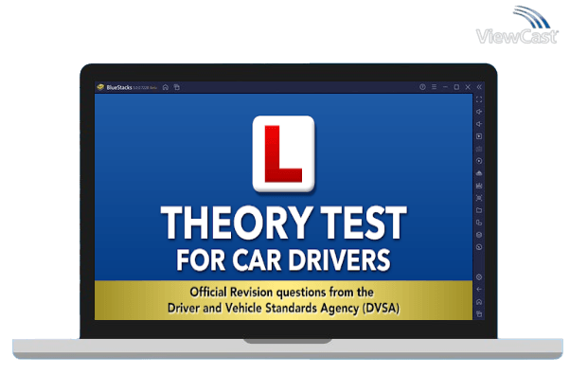Click the back arrow in the side toolbar

[x=479, y=290]
